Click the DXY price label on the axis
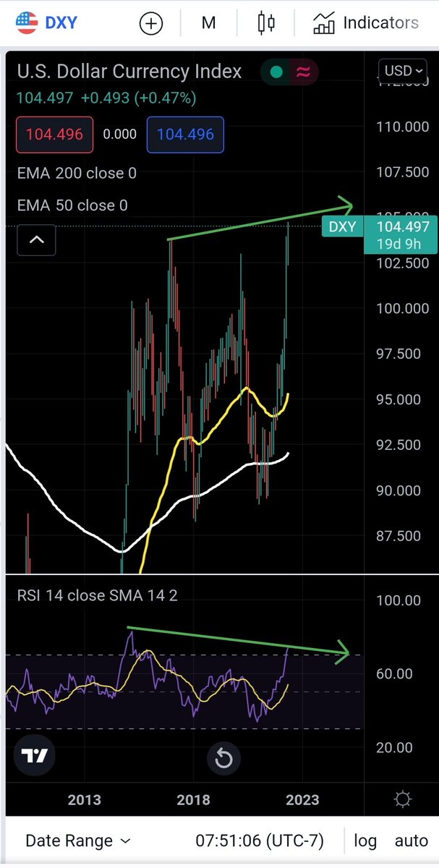The width and height of the screenshot is (439, 868). coord(342,226)
